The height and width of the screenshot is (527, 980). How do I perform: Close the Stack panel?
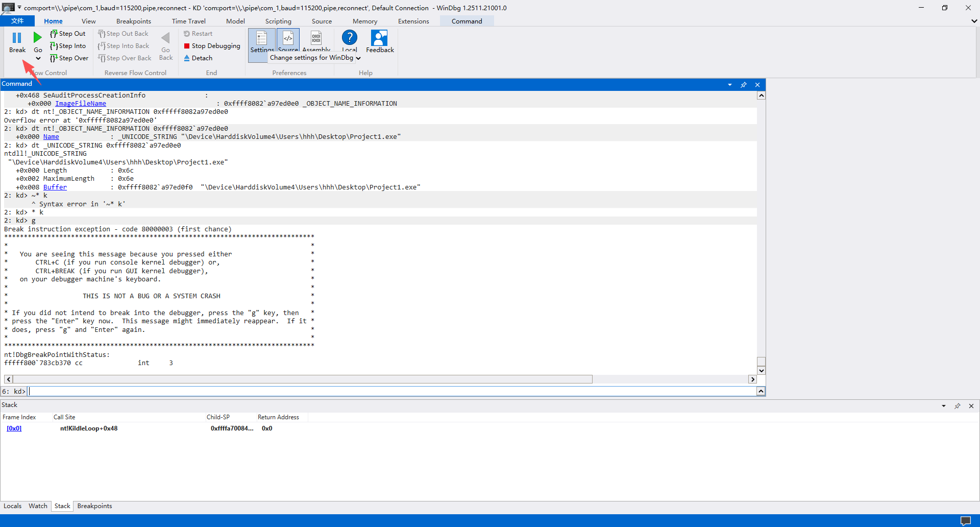[x=971, y=406]
